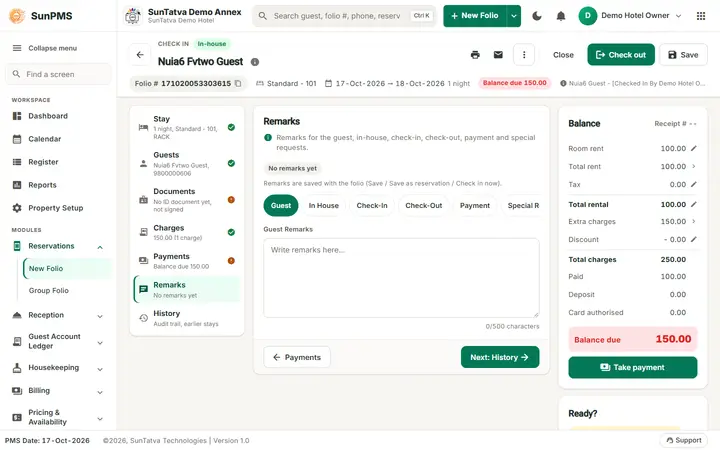Go to the Charges step

187,232
